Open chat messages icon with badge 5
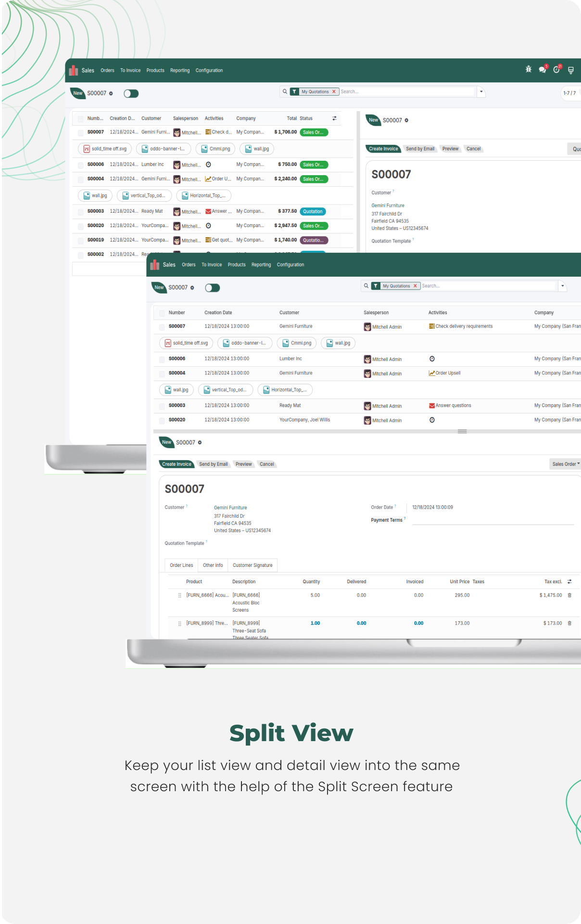This screenshot has width=581, height=924. tap(543, 69)
